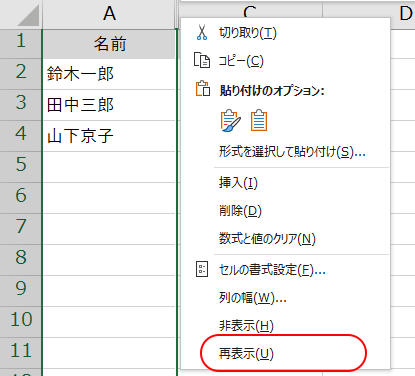Open セルの書式設定(F)... from the menu
415x376 pixels.
[272, 270]
